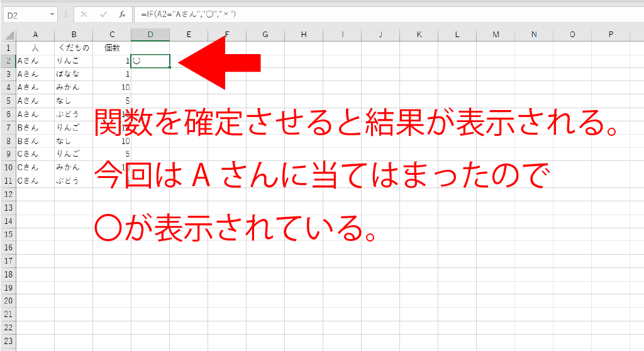Click cell D2 containing the 〇 result
Viewport: 644px width, 351px height.
pyautogui.click(x=150, y=61)
